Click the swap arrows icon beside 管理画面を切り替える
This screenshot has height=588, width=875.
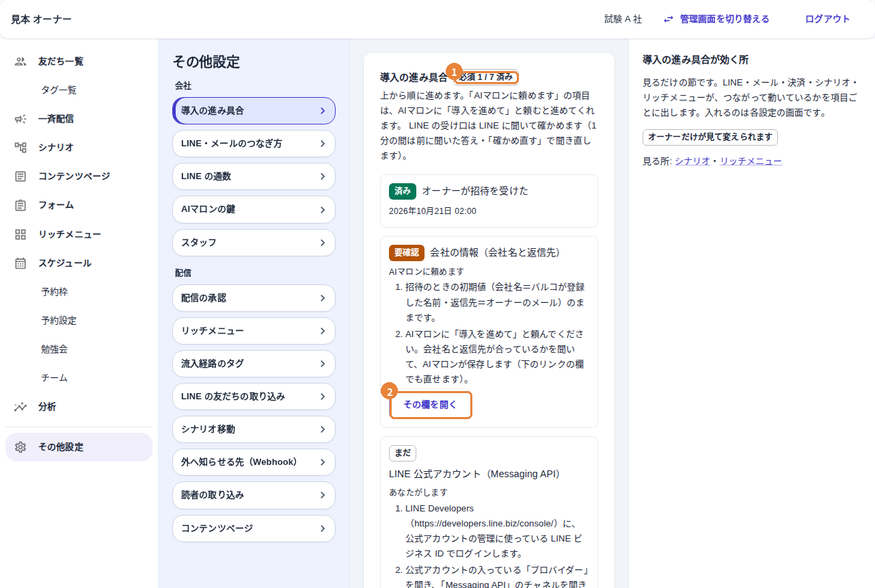pyautogui.click(x=669, y=19)
